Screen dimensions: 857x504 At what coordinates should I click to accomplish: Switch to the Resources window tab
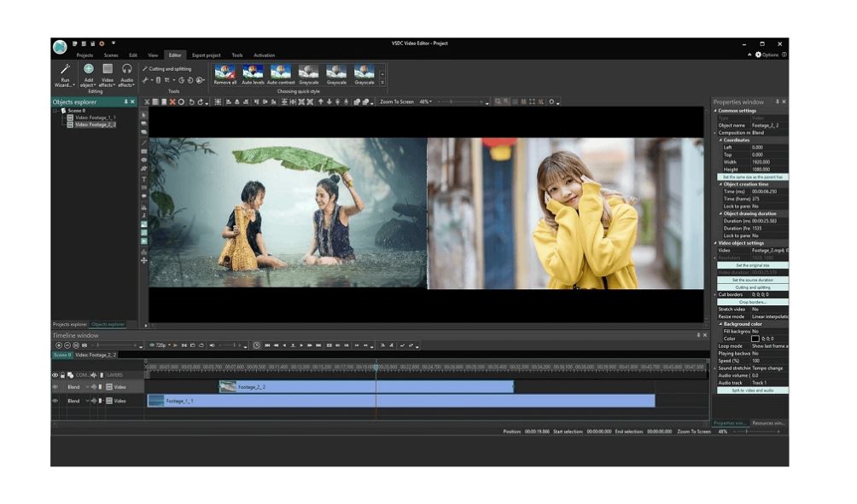click(x=768, y=423)
